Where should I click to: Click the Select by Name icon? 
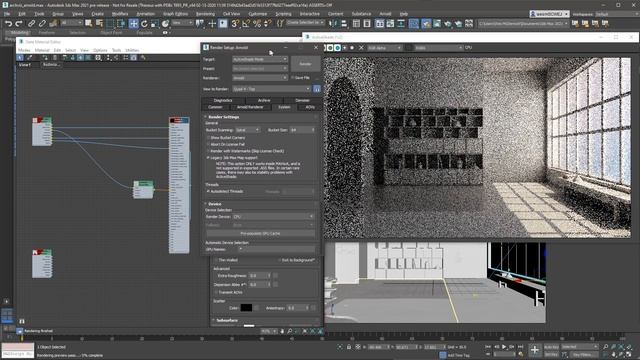pyautogui.click(x=99, y=24)
